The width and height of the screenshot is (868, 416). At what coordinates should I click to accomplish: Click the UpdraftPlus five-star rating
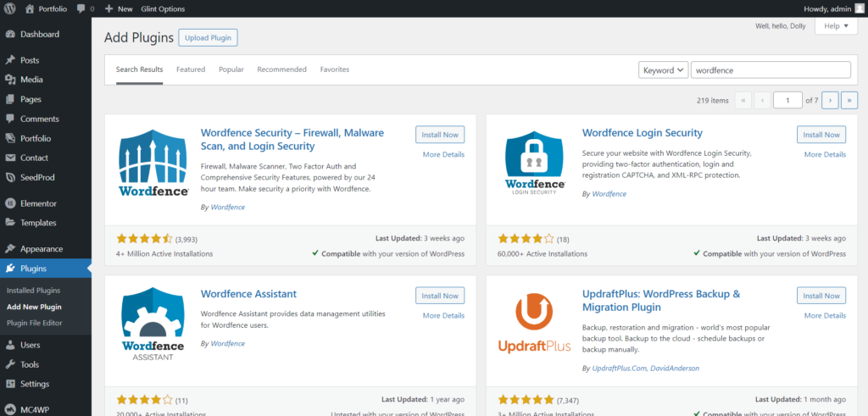tap(526, 399)
